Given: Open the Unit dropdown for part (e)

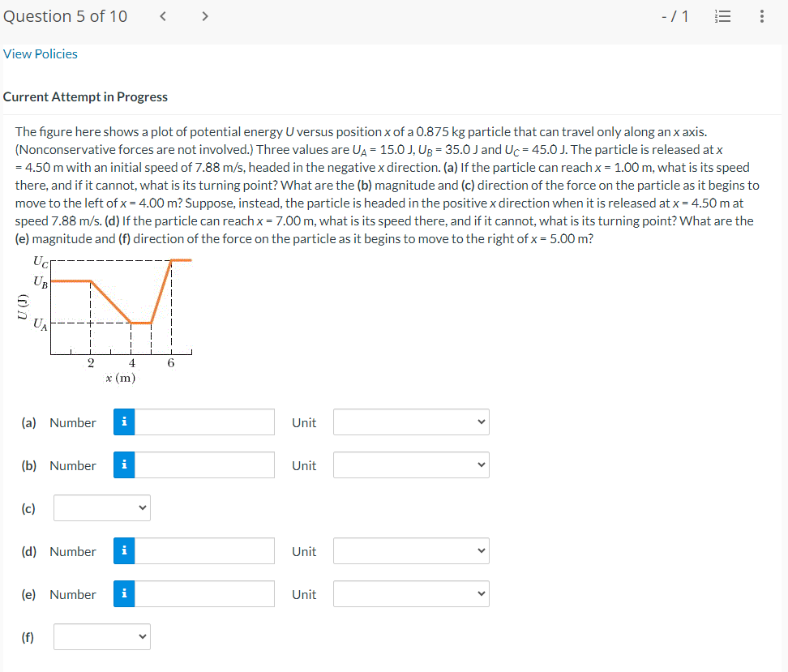Looking at the screenshot, I should click(x=410, y=593).
